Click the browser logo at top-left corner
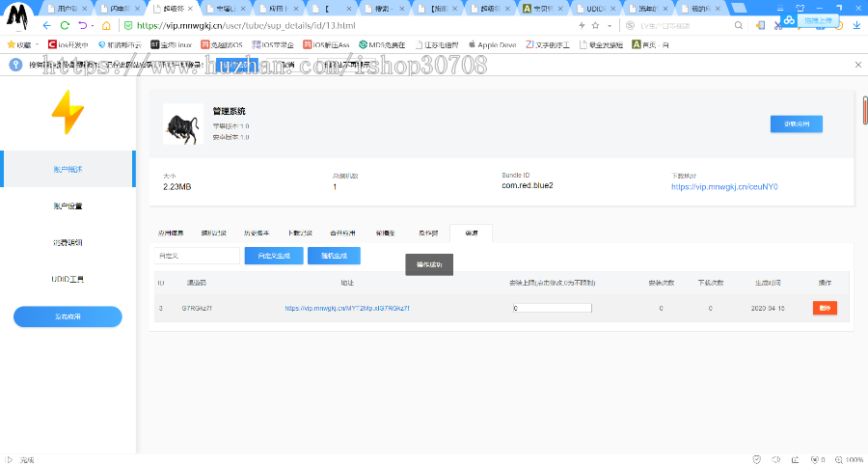The width and height of the screenshot is (868, 466). 17,16
